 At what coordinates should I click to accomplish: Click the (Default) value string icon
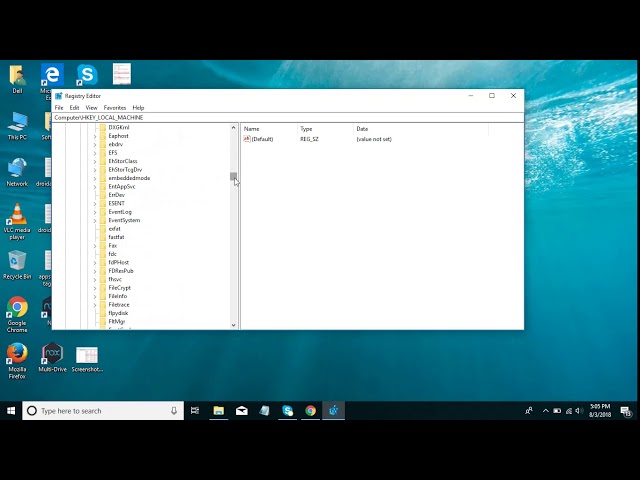[x=247, y=139]
